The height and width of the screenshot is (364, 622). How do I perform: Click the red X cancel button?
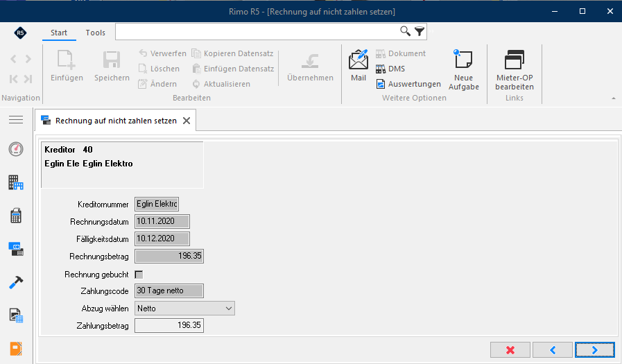[x=510, y=350]
